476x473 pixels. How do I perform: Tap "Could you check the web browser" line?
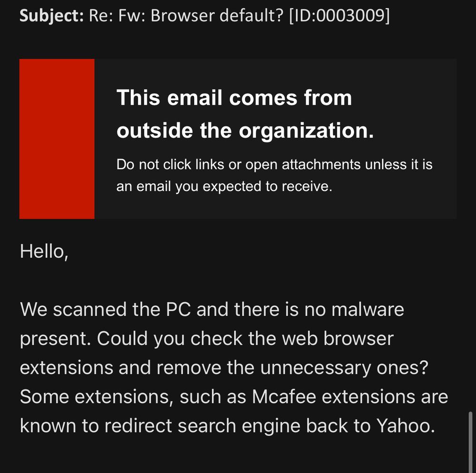(x=245, y=339)
